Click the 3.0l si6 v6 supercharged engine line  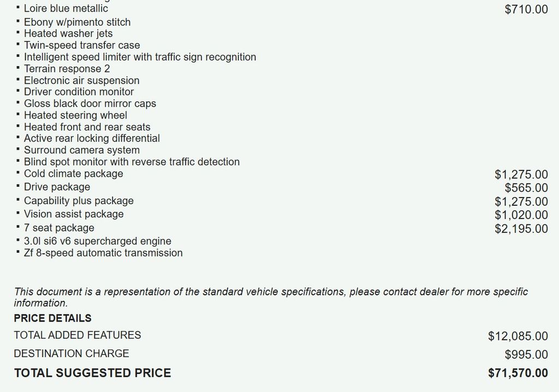point(97,241)
